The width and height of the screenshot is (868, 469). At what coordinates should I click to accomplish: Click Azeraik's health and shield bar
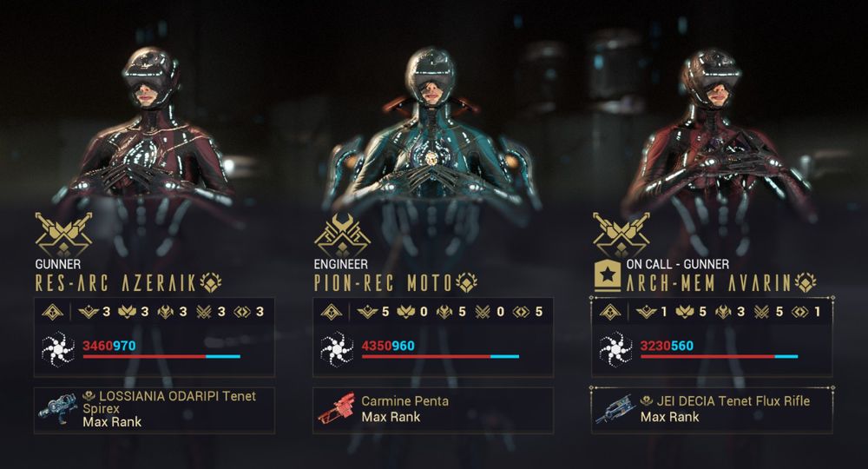[x=161, y=357]
